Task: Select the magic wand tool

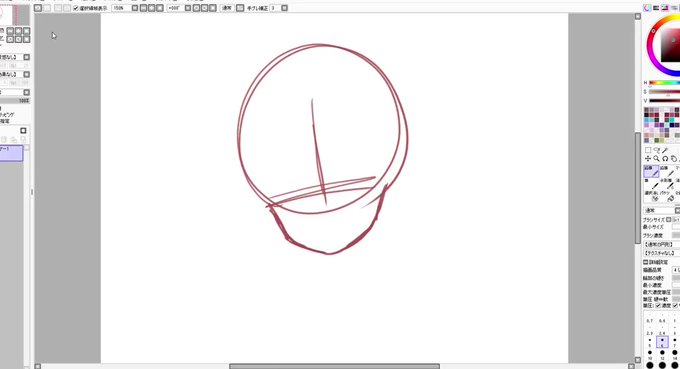Action: [665, 150]
